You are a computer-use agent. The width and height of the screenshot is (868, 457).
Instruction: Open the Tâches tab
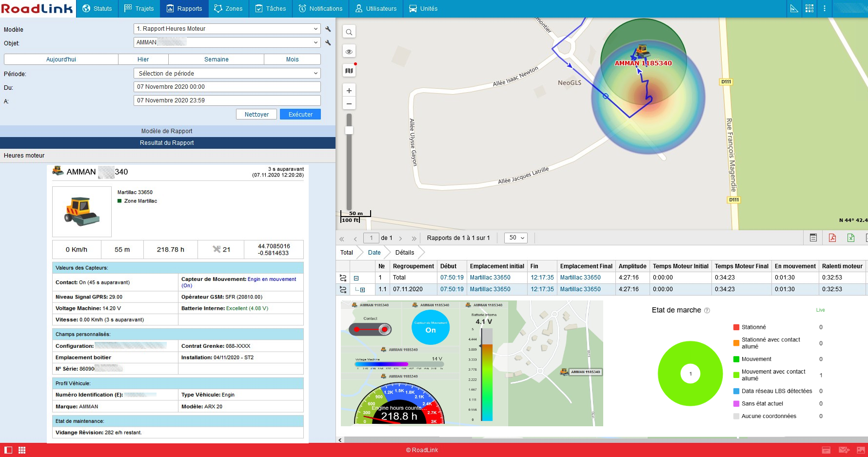coord(271,9)
